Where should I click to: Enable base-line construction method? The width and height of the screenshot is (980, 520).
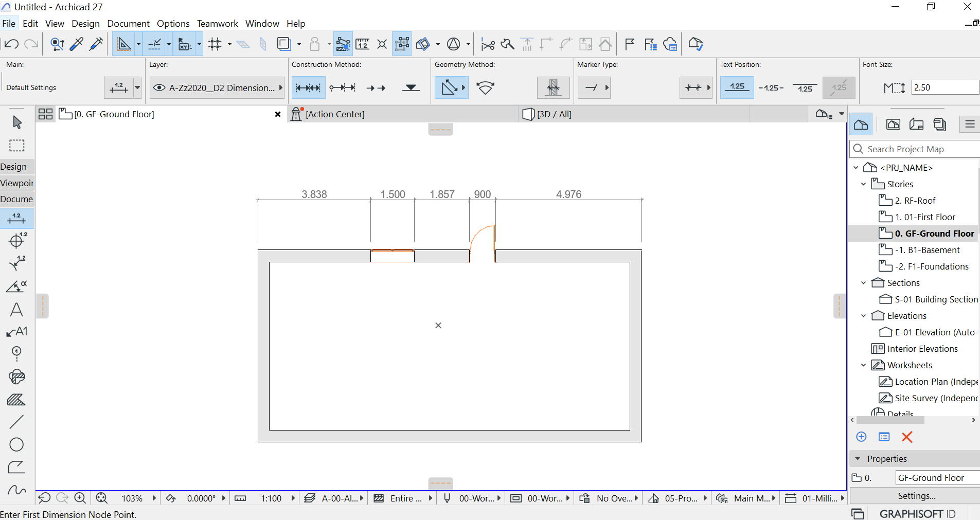point(376,88)
